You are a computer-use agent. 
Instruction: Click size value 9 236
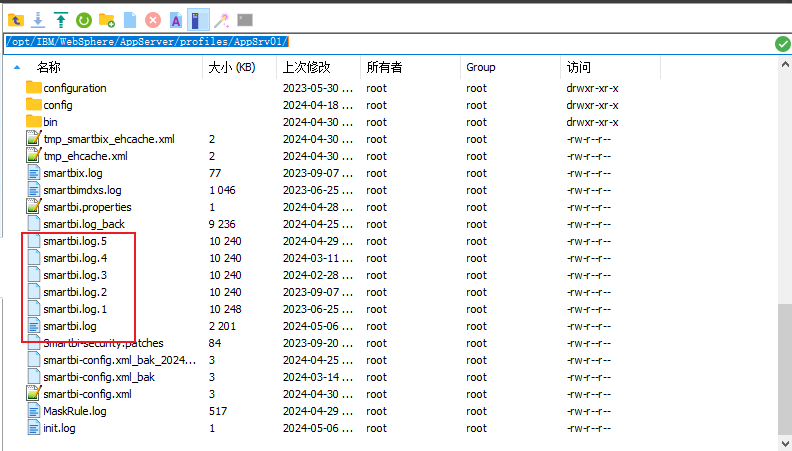click(x=222, y=224)
